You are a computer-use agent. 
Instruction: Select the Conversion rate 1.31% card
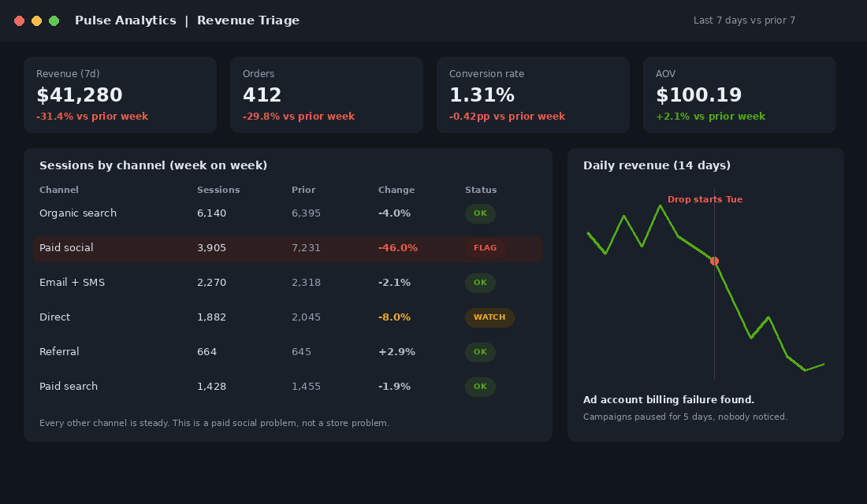[533, 94]
